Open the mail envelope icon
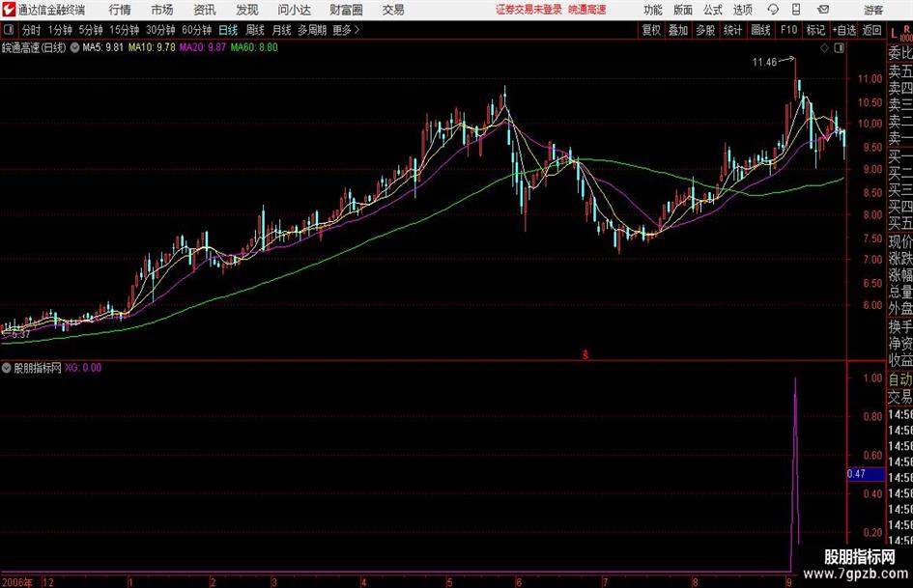 point(823,10)
